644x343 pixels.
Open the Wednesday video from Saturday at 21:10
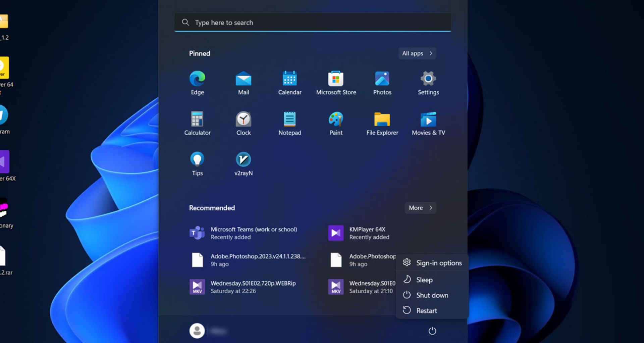coord(362,287)
